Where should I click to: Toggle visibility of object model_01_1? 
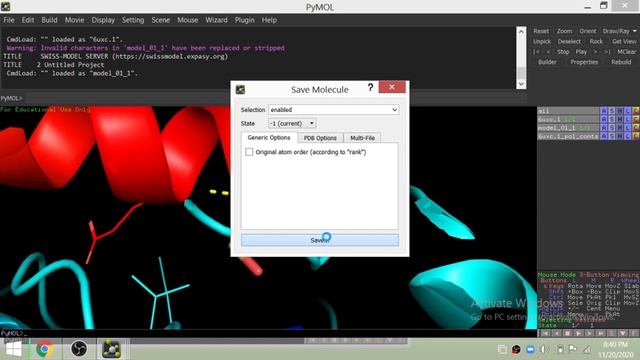(568, 128)
